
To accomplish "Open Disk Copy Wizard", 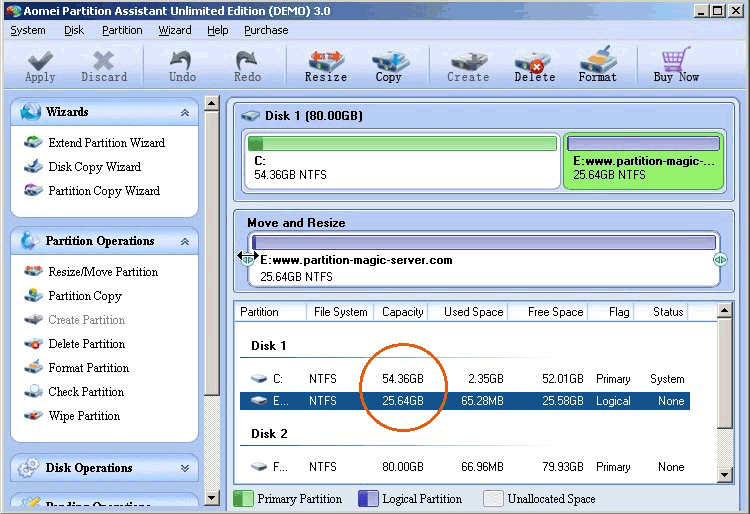I will coord(83,166).
